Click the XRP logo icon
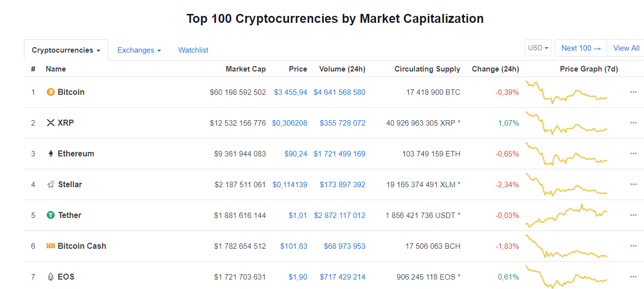This screenshot has width=644, height=289. 50,123
